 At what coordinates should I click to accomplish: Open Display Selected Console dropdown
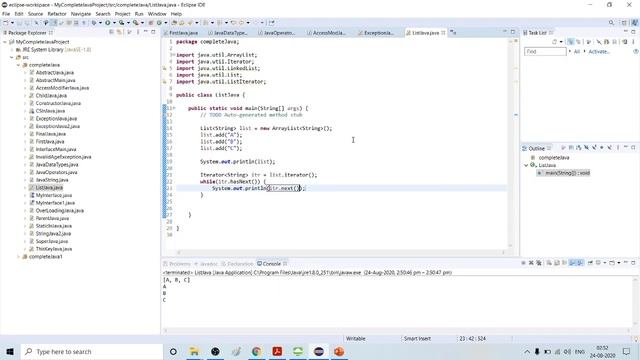[605, 263]
